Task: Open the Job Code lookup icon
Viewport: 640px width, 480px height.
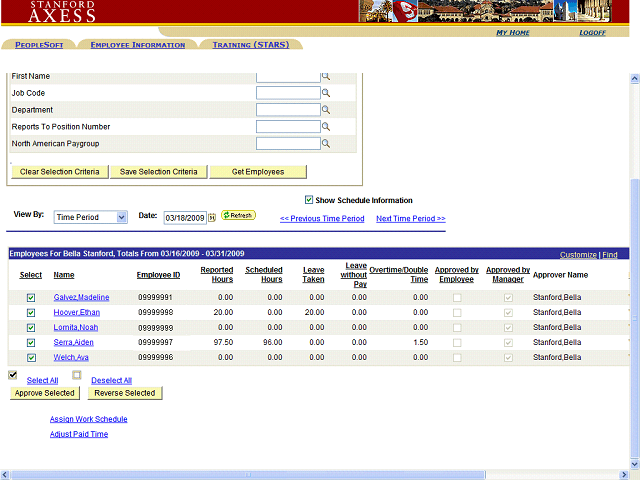Action: [x=325, y=93]
